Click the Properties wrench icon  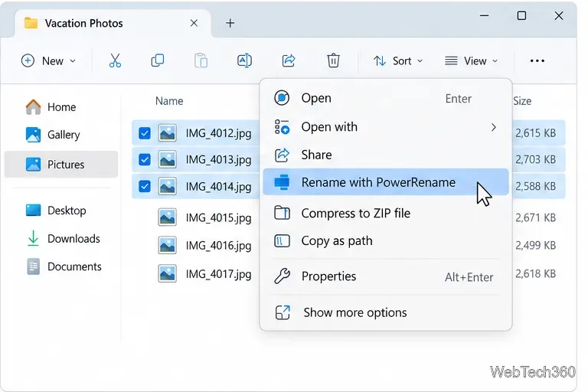[x=282, y=276]
